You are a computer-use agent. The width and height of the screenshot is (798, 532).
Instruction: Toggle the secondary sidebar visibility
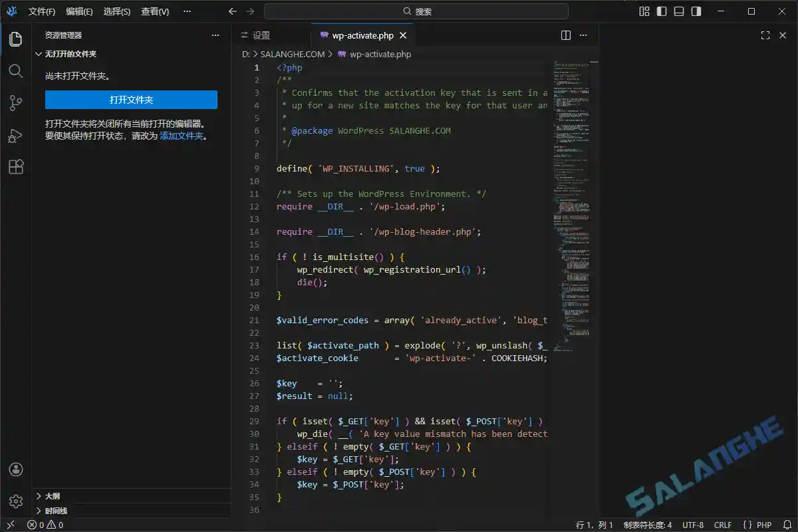[x=698, y=11]
